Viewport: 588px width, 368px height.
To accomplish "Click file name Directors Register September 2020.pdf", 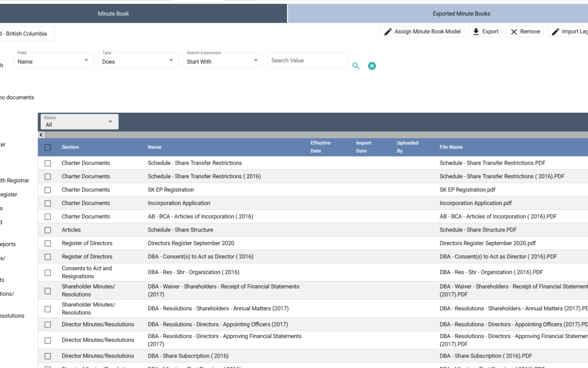I will pos(487,243).
